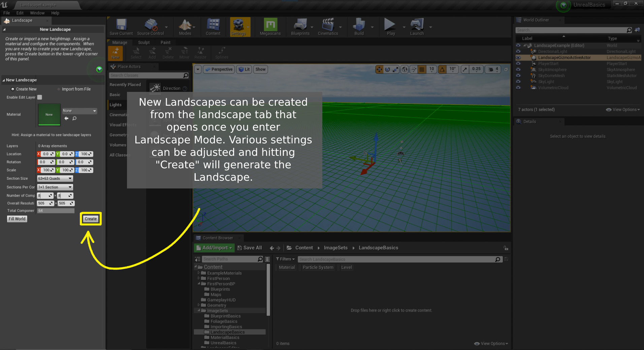Adjust Scale Z value field
The image size is (644, 350).
click(x=86, y=170)
